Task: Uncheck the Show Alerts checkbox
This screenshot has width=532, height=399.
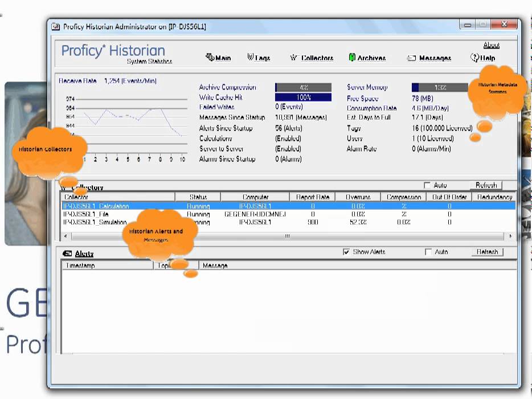Action: coord(346,251)
